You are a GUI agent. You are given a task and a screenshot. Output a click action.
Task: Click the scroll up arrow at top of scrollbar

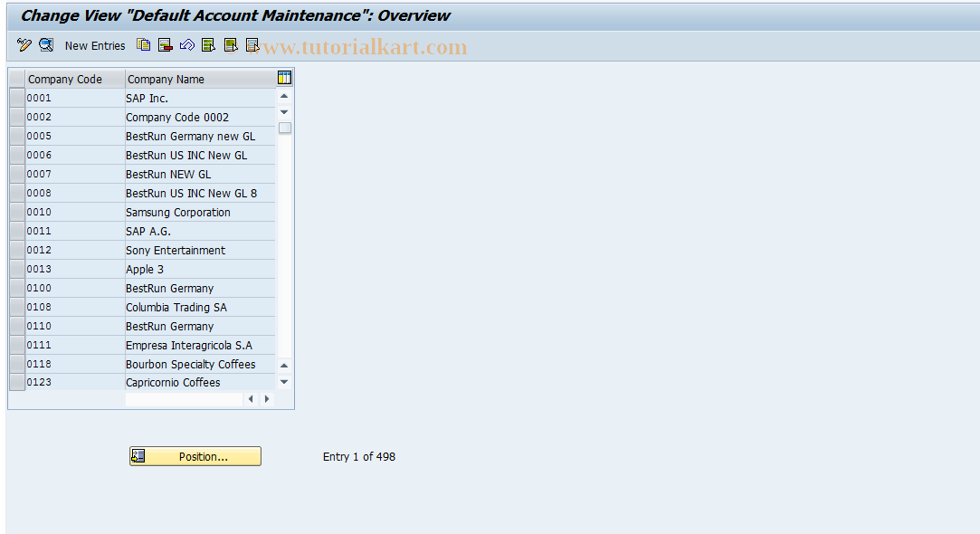(284, 96)
